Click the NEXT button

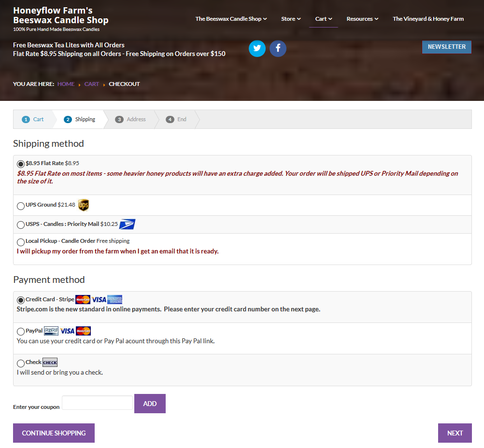tap(455, 433)
